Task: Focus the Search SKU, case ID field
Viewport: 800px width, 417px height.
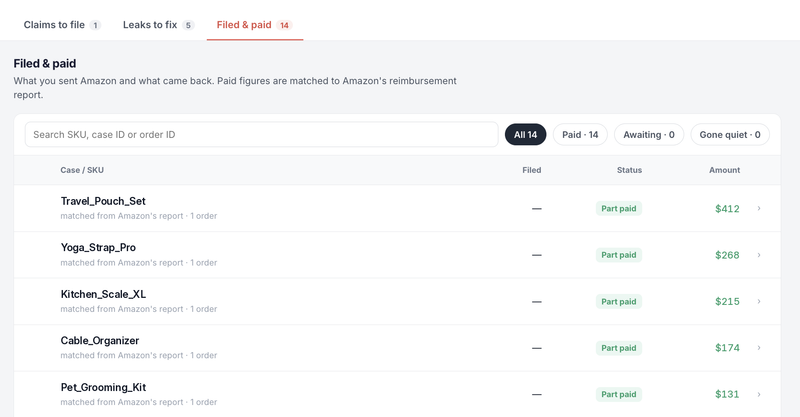Action: tap(261, 135)
